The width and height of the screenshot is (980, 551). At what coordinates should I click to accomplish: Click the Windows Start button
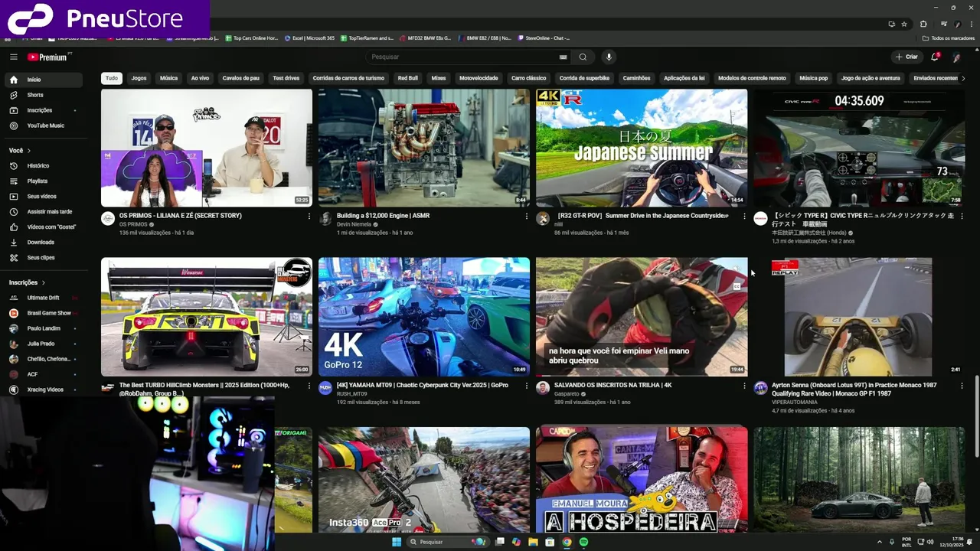click(x=397, y=542)
